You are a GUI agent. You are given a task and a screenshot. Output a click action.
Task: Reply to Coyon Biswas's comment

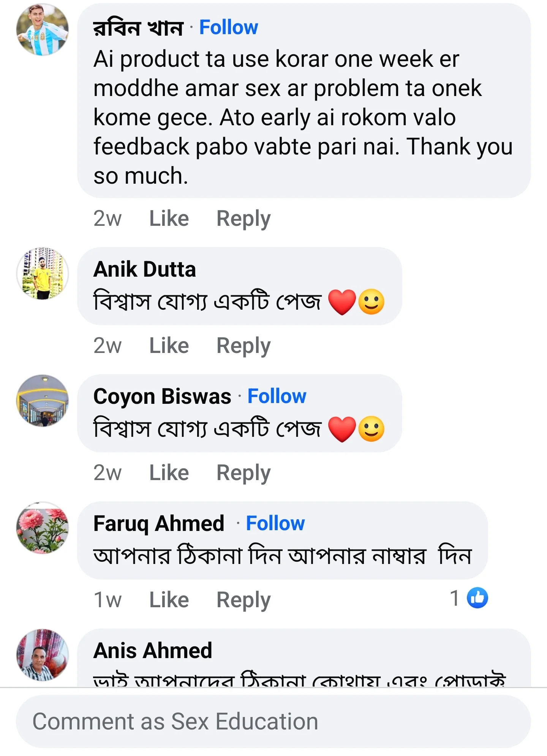tap(243, 472)
